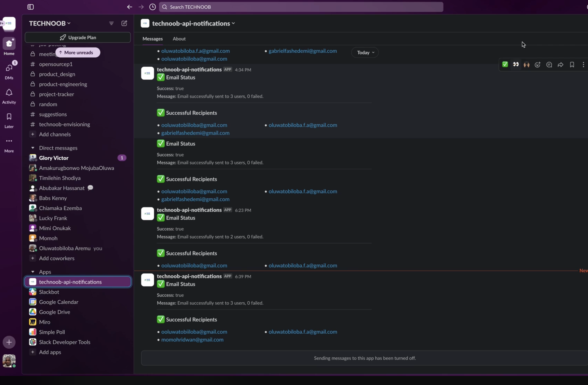Expand the TECHNOOB workspace switcher
588x385 pixels.
[x=49, y=23]
